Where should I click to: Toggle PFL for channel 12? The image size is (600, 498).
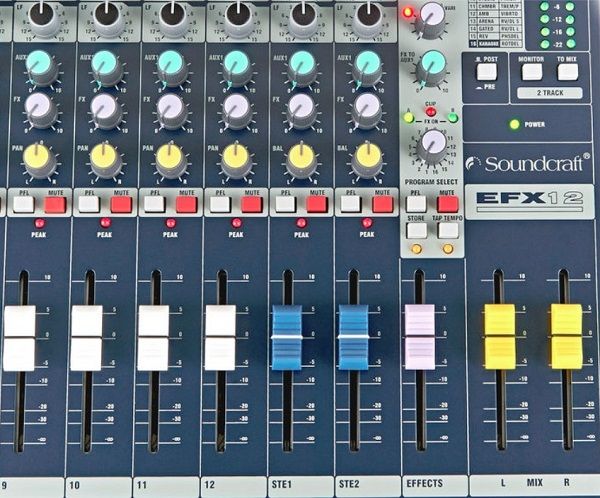(x=220, y=205)
